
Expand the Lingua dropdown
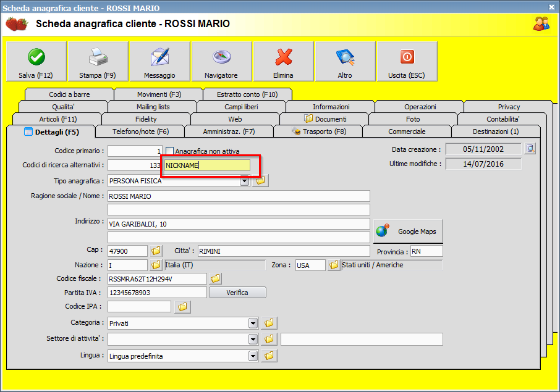point(253,356)
